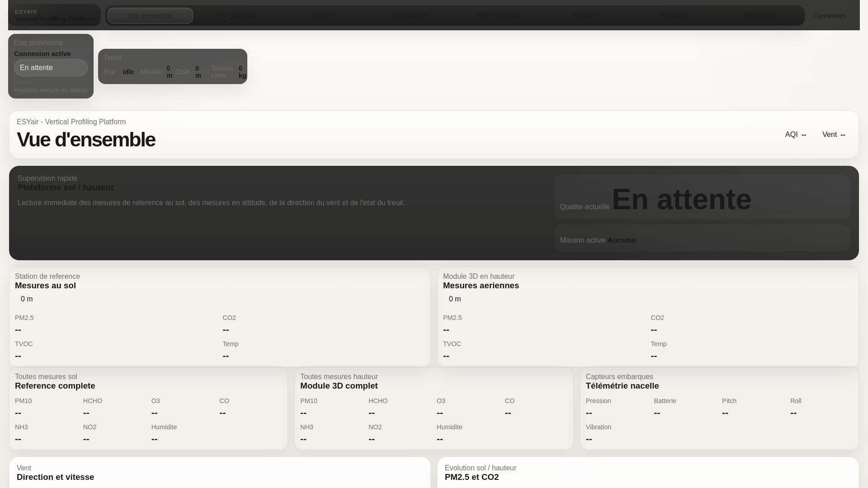This screenshot has width=868, height=488.
Task: Click the winch Etat idle value
Action: click(x=128, y=72)
